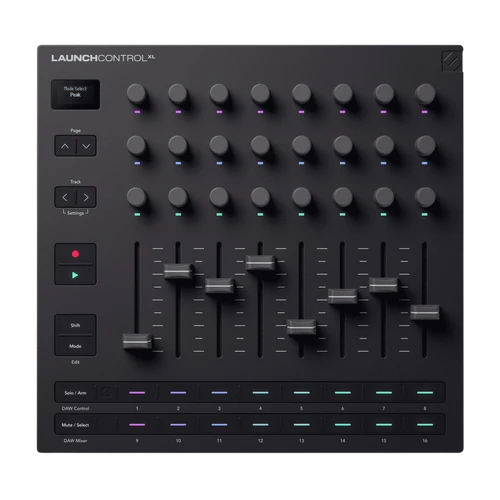Grab the fader cap above button 2
This screenshot has height=500, width=500.
click(178, 272)
